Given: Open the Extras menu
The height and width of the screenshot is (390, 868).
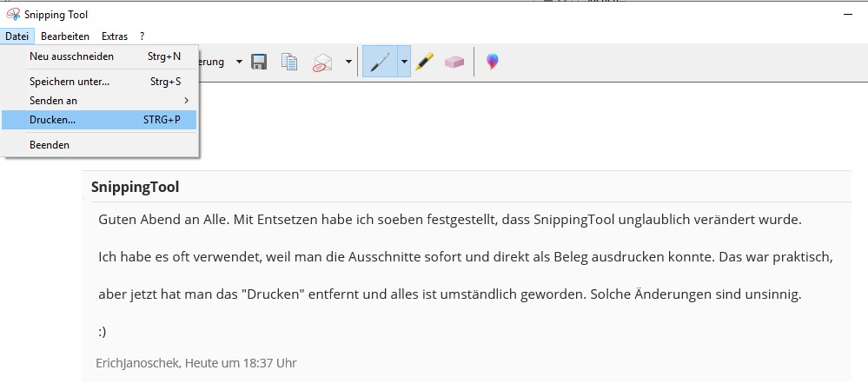Looking at the screenshot, I should point(115,36).
